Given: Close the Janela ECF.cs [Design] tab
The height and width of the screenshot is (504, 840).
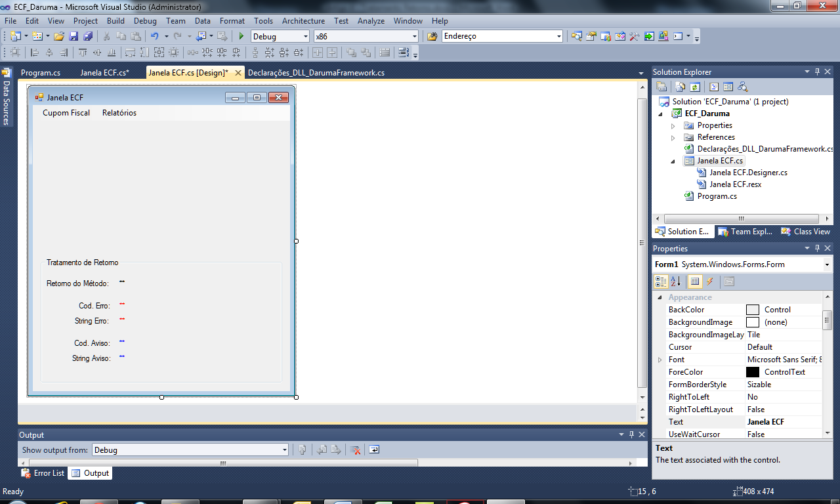Looking at the screenshot, I should pos(238,73).
